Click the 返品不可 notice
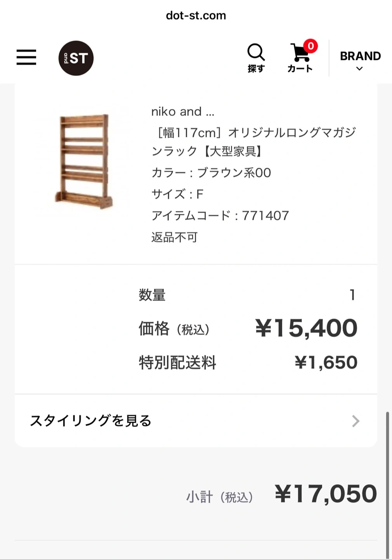 tap(175, 237)
